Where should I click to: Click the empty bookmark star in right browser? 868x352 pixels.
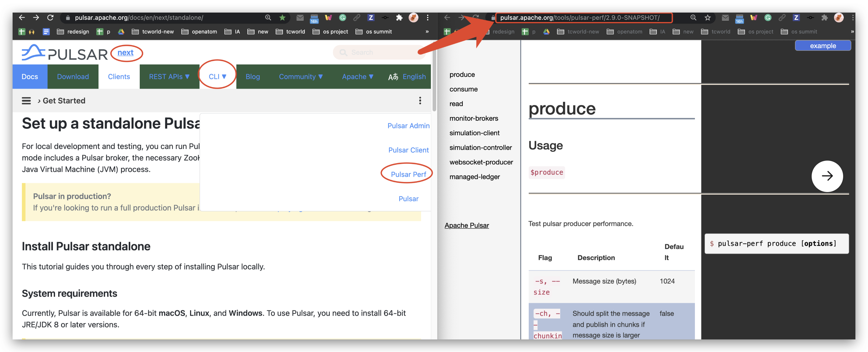tap(707, 18)
